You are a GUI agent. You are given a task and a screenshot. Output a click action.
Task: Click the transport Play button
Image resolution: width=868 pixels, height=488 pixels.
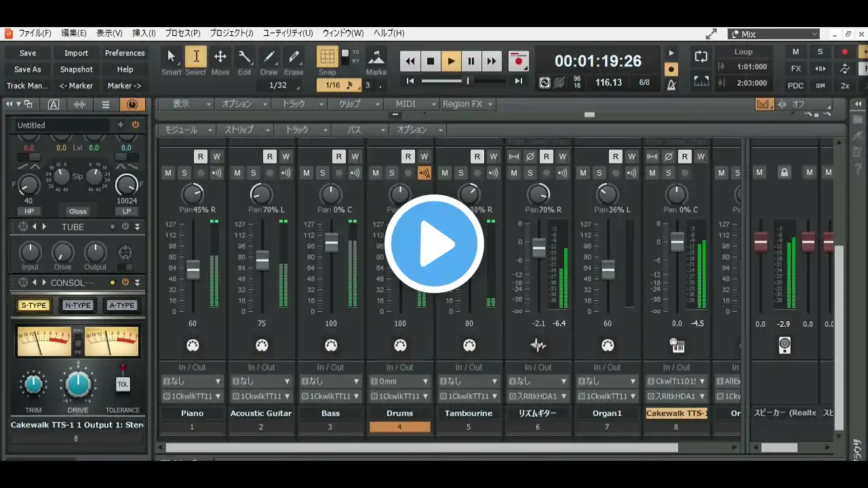(451, 61)
